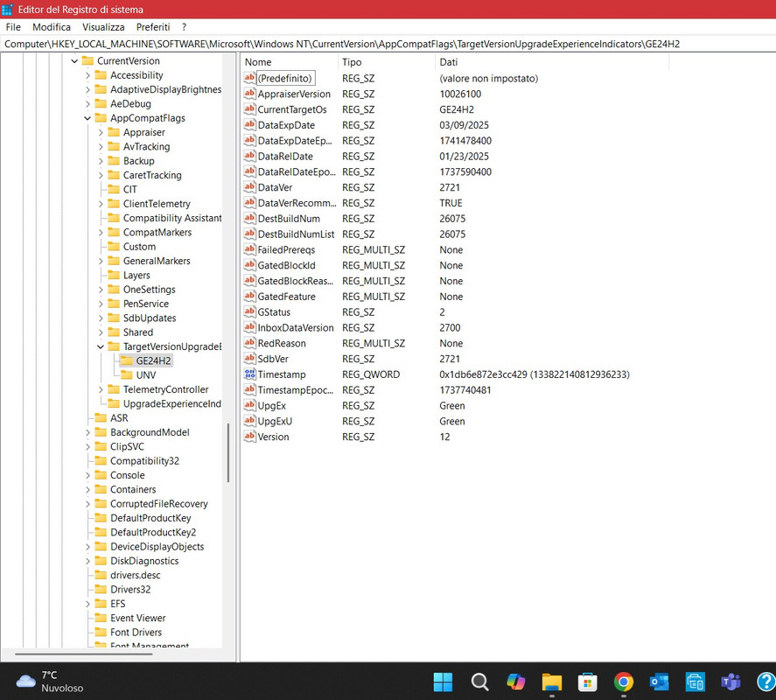Click the Custom folder icon

coord(114,247)
